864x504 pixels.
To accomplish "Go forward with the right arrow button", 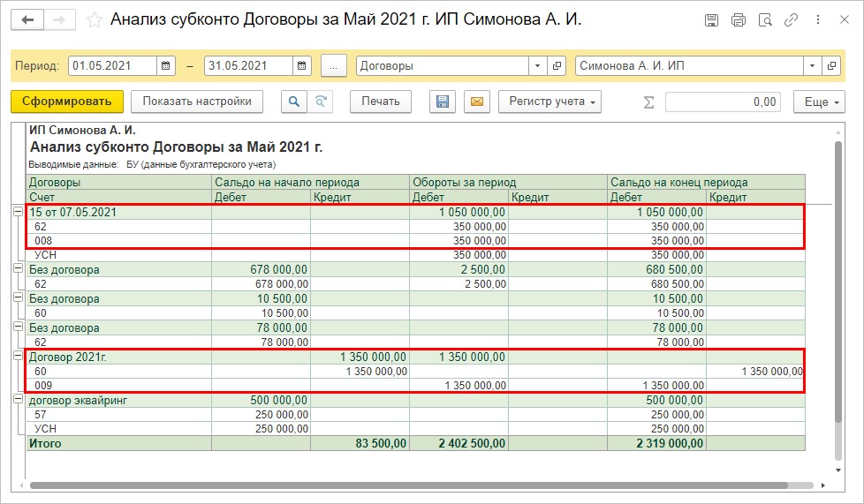I will pyautogui.click(x=59, y=20).
